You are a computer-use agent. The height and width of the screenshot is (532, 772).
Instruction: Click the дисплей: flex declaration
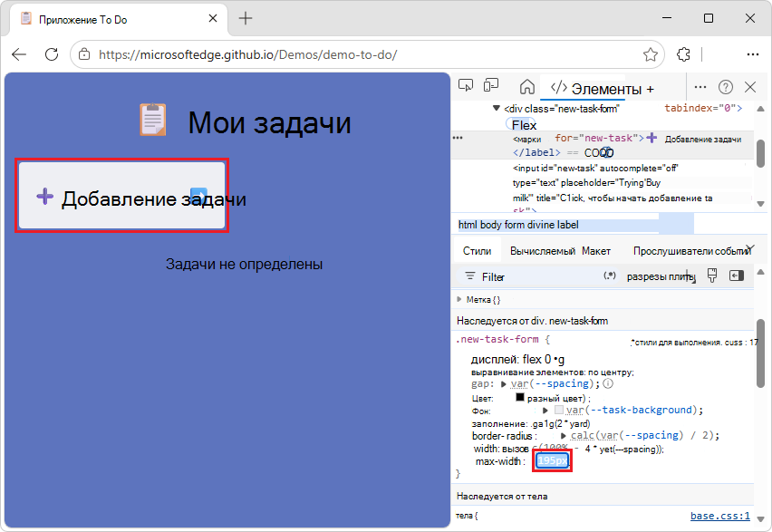(517, 359)
